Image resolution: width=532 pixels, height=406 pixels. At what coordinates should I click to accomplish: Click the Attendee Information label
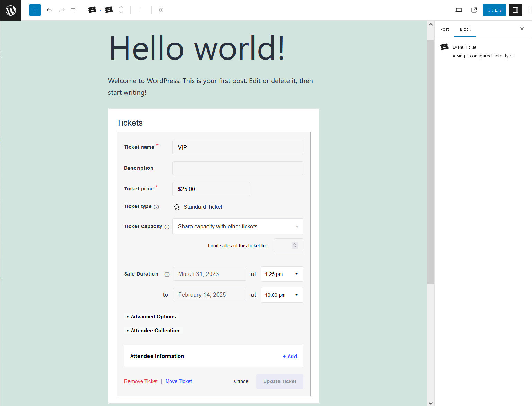(157, 356)
